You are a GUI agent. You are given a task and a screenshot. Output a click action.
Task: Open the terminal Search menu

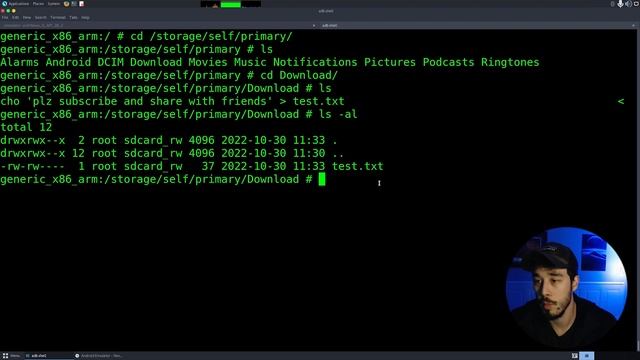pyautogui.click(x=40, y=18)
